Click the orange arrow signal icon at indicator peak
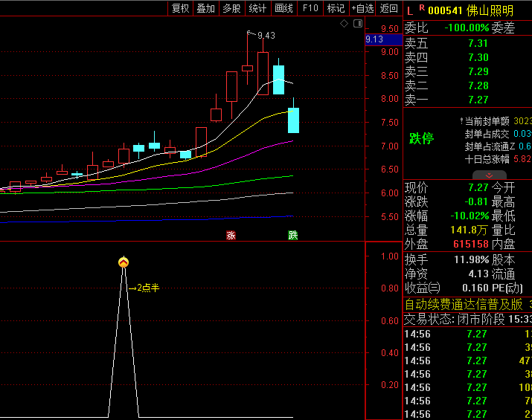The image size is (532, 420). click(x=124, y=262)
